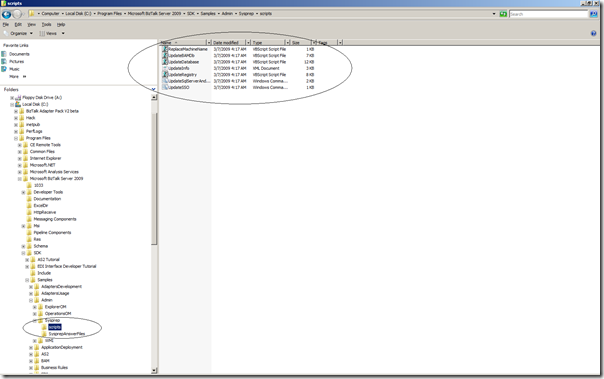This screenshot has width=604, height=379.
Task: Click the refresh icon beside the address bar
Action: point(503,14)
